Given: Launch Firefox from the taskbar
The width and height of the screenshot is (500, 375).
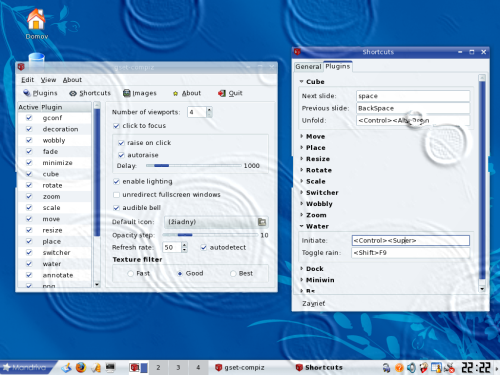Looking at the screenshot, I should 81,367.
